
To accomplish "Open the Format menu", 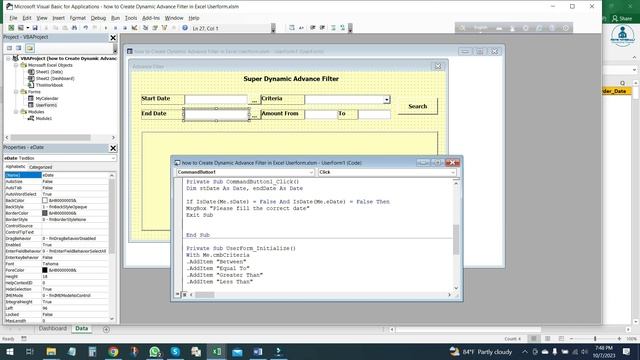I will (x=78, y=18).
